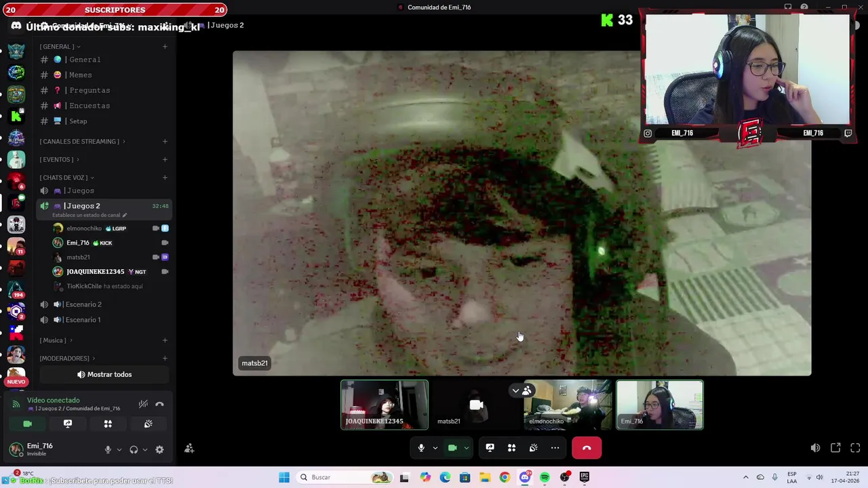868x488 pixels.
Task: Create channel in CHATS DE VOZ category
Action: [x=165, y=178]
